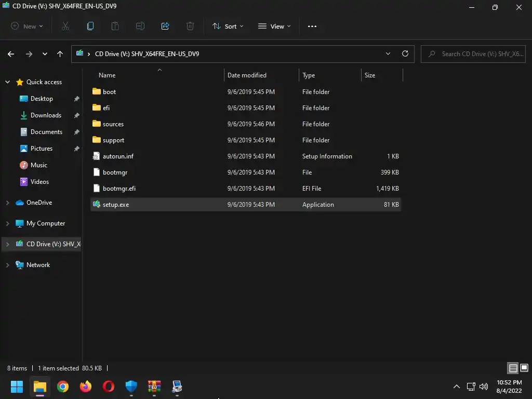Click the Search CD Drive field
The width and height of the screenshot is (532, 399).
pyautogui.click(x=473, y=54)
